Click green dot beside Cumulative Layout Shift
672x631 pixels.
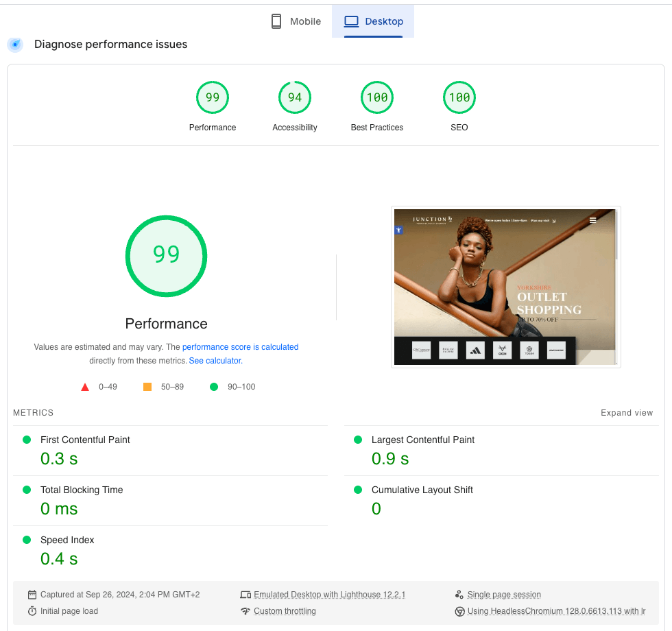pyautogui.click(x=358, y=490)
